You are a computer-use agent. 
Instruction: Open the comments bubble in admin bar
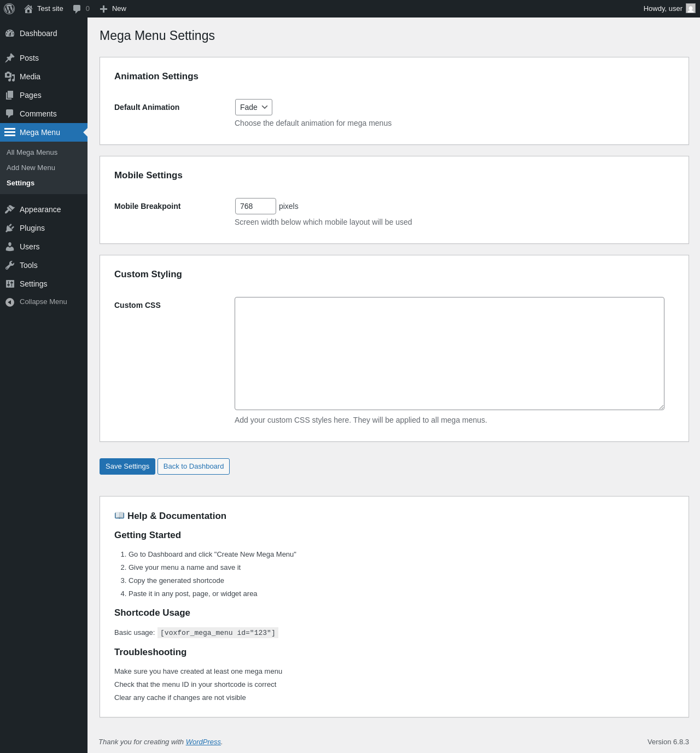(77, 9)
